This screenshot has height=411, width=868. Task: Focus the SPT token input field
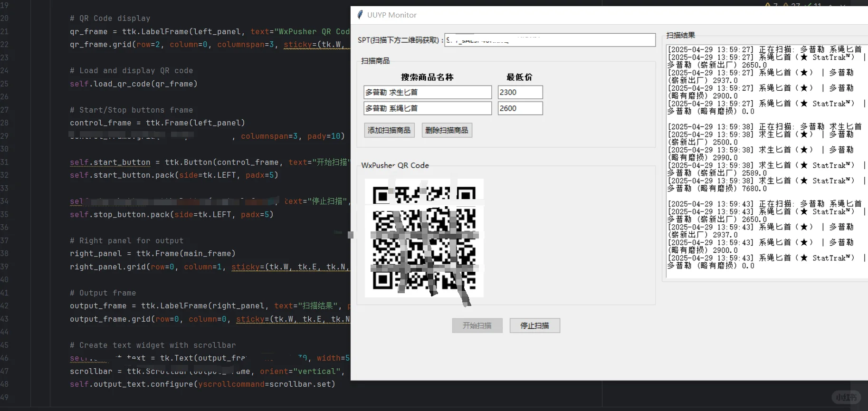[550, 40]
